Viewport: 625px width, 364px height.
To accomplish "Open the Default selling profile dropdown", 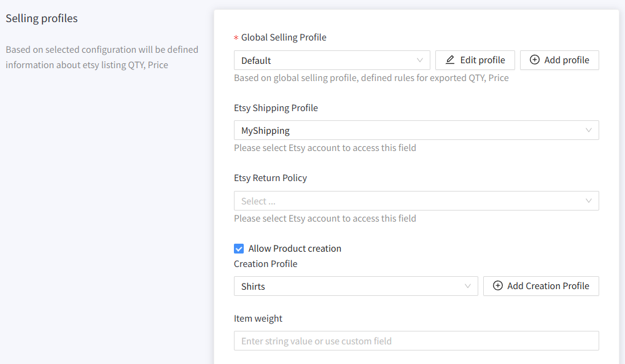I will 332,60.
